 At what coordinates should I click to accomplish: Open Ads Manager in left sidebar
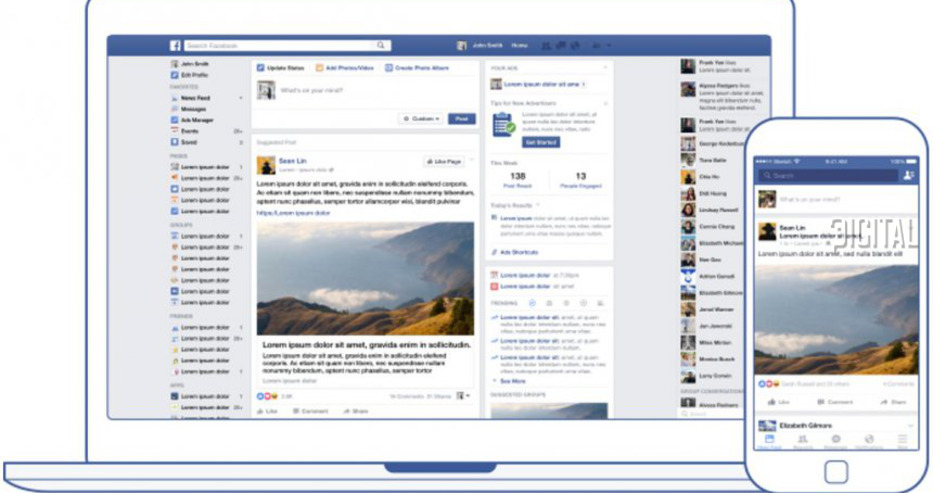pos(192,120)
